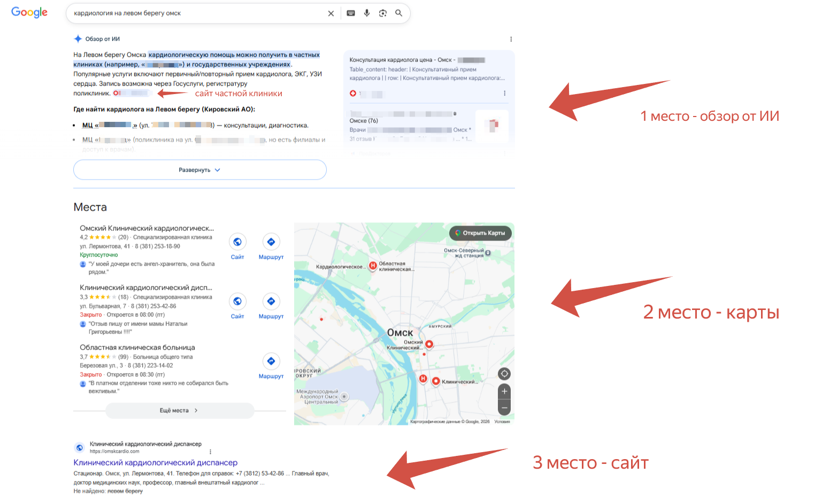Open the Клинический кардиологический дисп... place listing
This screenshot has width=830, height=504.
click(146, 288)
